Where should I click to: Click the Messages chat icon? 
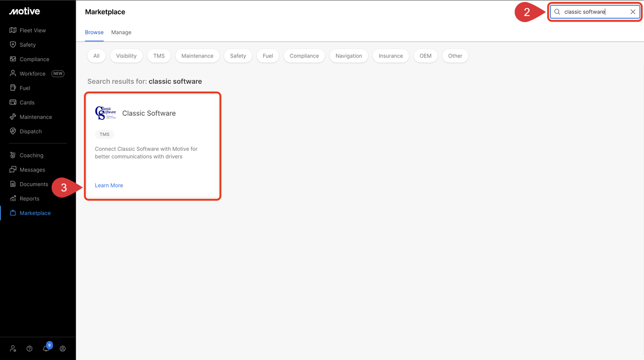(x=13, y=169)
